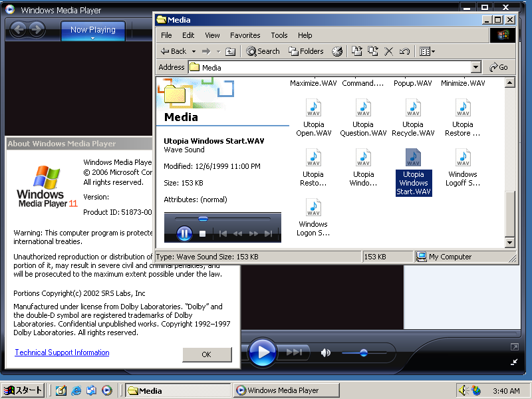Screen dimensions: 532x399
Task: Click the green Forward arrow in Media toolbar
Action: (206, 51)
